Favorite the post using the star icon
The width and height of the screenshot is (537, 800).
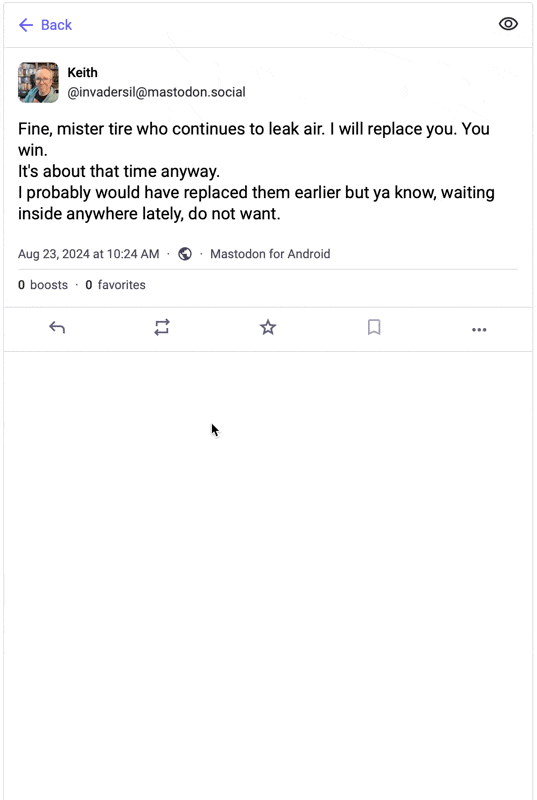coord(268,327)
